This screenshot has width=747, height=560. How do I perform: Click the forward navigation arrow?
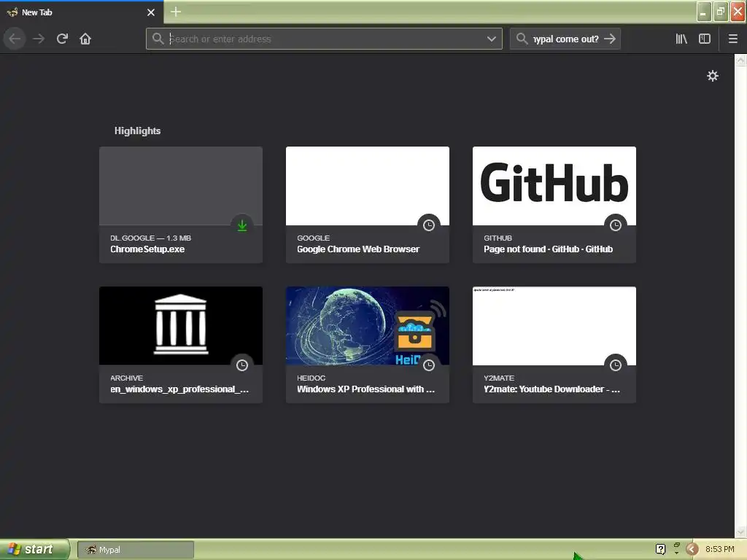[39, 39]
